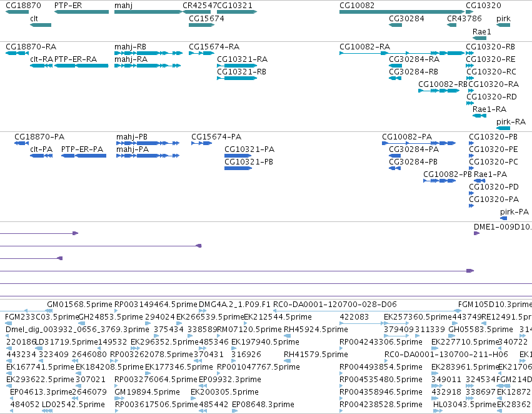Open protein CG15674-PA

[216, 137]
